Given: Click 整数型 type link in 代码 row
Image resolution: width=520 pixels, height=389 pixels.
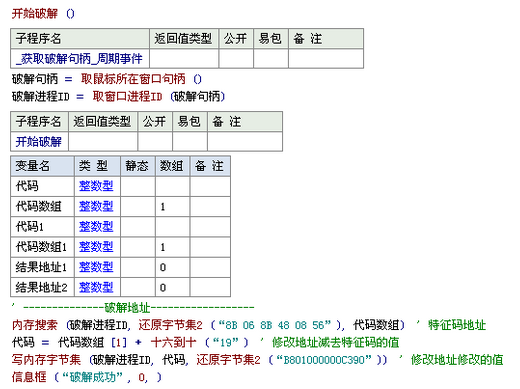Looking at the screenshot, I should 96,186.
